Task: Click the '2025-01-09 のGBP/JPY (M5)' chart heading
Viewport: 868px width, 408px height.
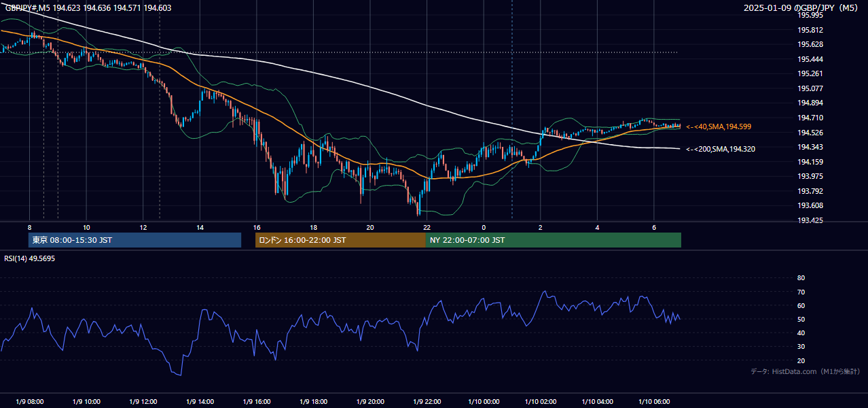Action: [801, 7]
